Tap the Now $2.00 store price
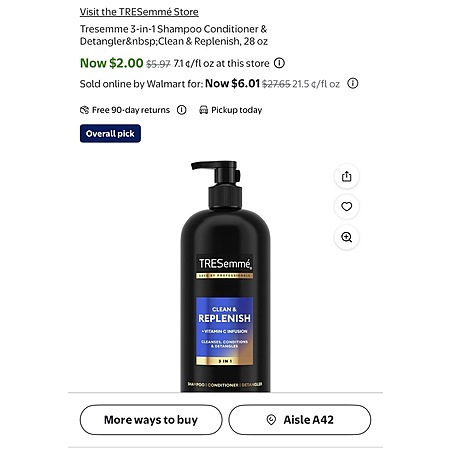450x450 pixels. [x=112, y=63]
